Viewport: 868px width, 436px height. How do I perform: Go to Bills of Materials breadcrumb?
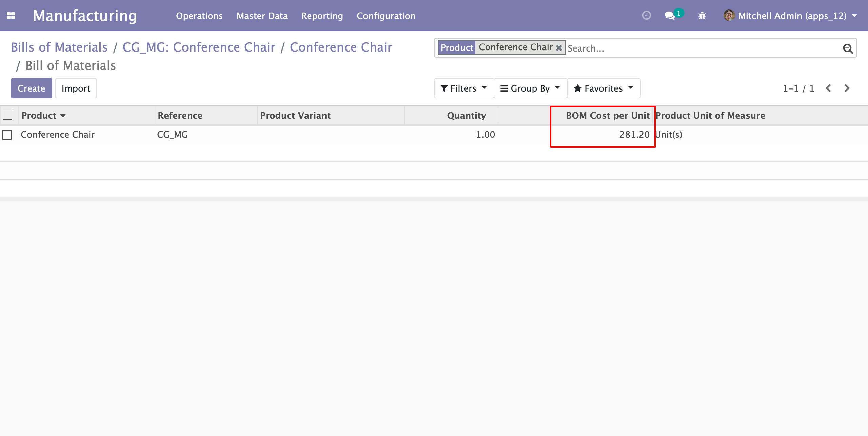pos(59,47)
